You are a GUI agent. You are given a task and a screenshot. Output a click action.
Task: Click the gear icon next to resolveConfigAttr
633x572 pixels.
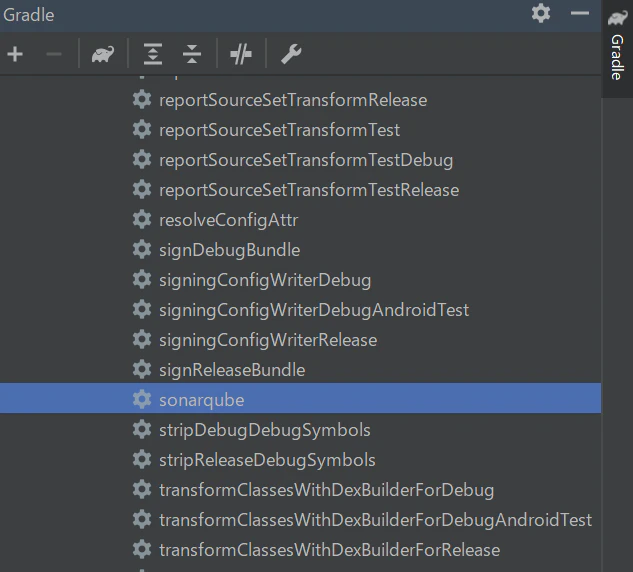coord(142,220)
